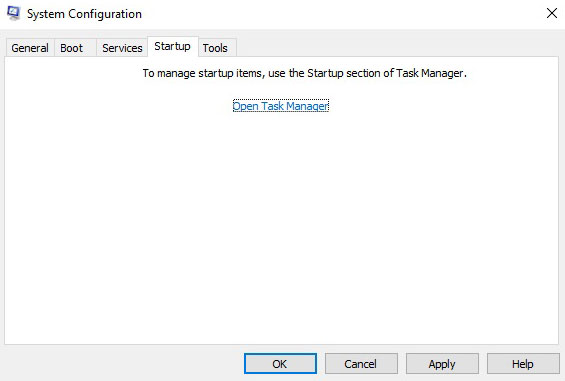The height and width of the screenshot is (381, 565).
Task: Click the words 'Task Manager.' ending the instruction sentence
Action: point(431,73)
